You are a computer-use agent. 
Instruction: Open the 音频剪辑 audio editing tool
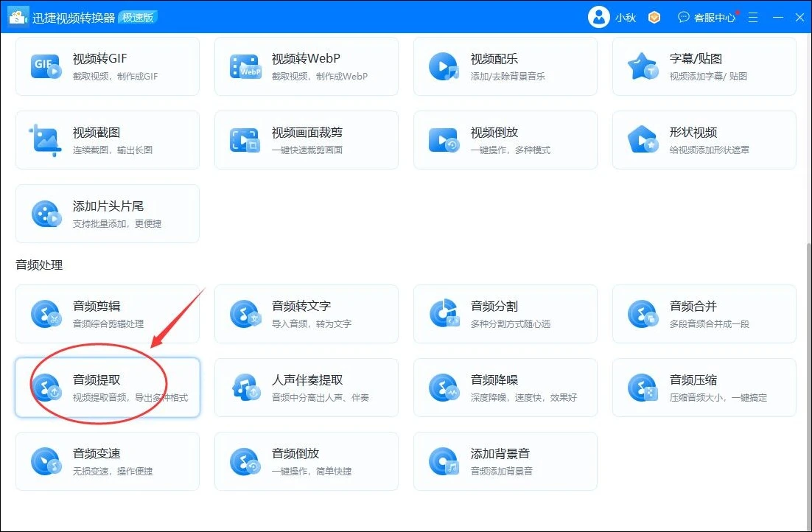point(107,313)
